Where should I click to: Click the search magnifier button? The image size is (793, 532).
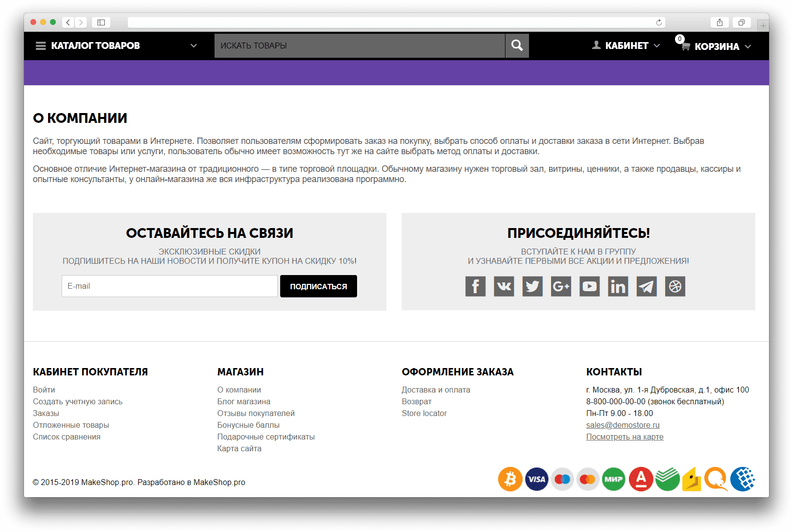point(517,46)
